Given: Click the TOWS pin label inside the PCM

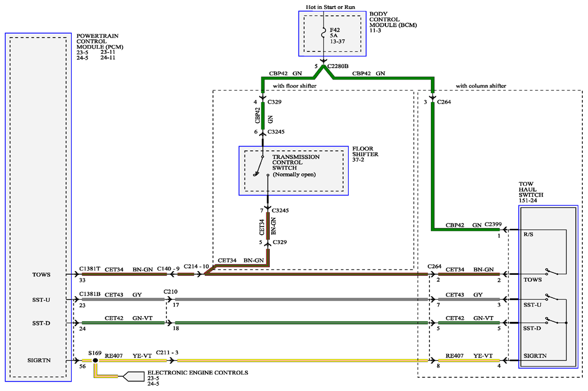Looking at the screenshot, I should point(41,274).
